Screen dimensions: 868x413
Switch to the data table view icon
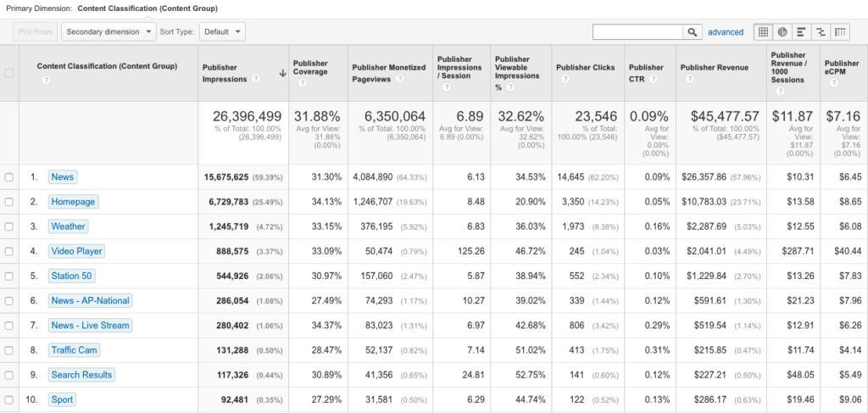763,32
